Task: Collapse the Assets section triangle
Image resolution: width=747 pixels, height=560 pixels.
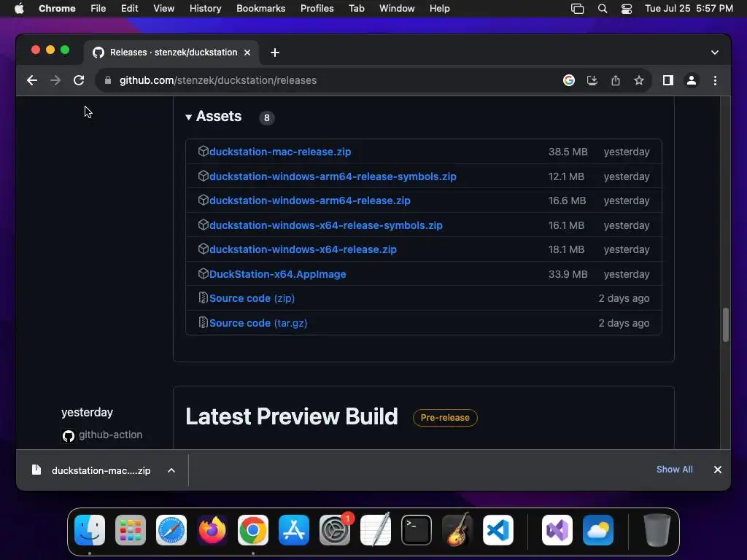Action: tap(189, 117)
